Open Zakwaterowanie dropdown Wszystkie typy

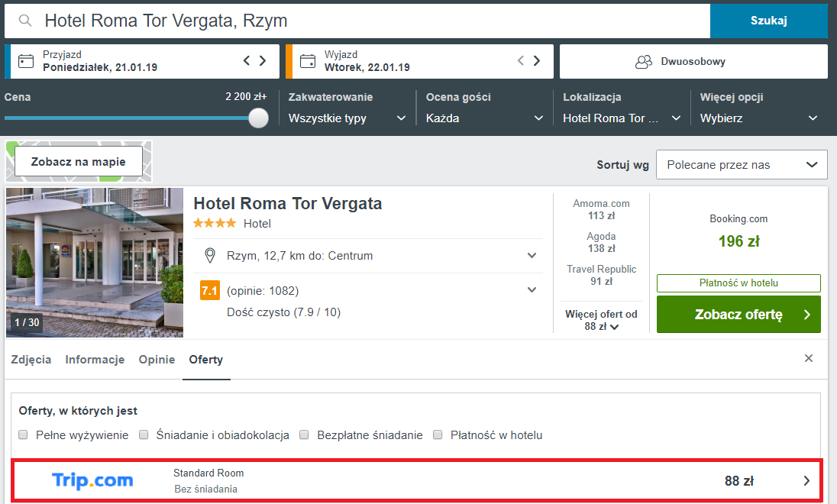[x=347, y=118]
